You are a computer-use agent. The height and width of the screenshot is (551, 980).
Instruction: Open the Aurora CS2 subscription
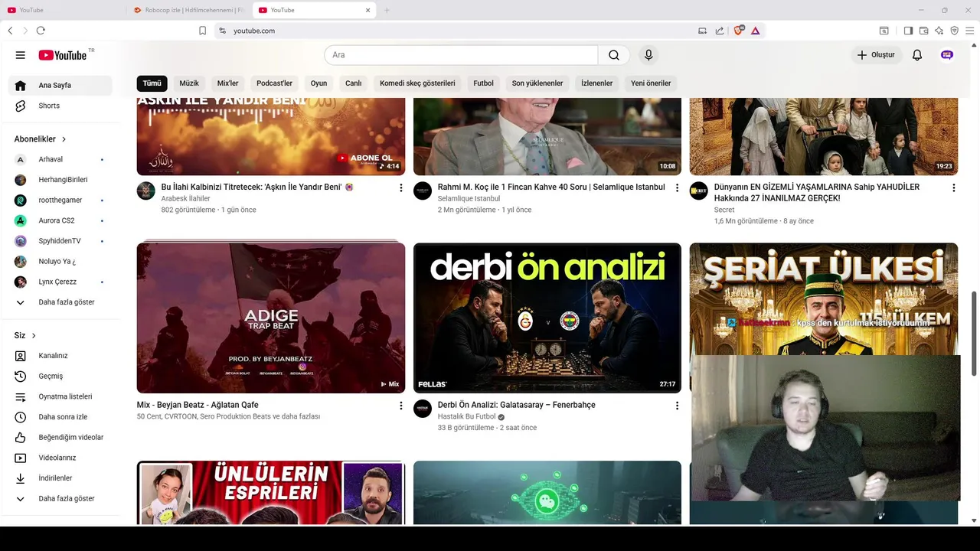pos(60,220)
